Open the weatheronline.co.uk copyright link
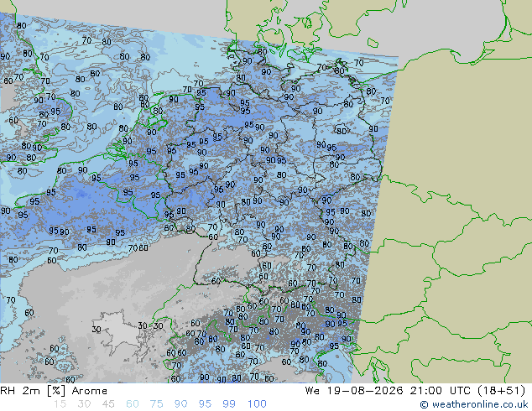The width and height of the screenshot is (532, 411). click(474, 404)
